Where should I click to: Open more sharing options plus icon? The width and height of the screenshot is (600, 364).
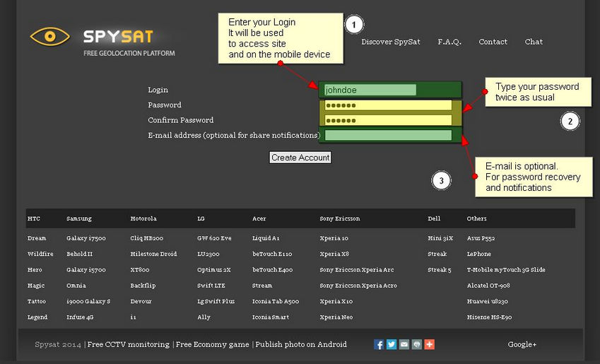click(x=430, y=344)
